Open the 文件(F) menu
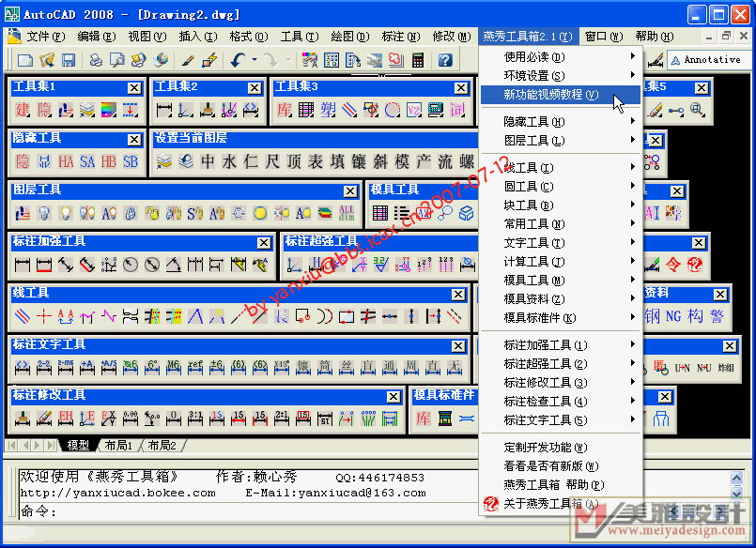Screen dimensions: 756x548 46,37
